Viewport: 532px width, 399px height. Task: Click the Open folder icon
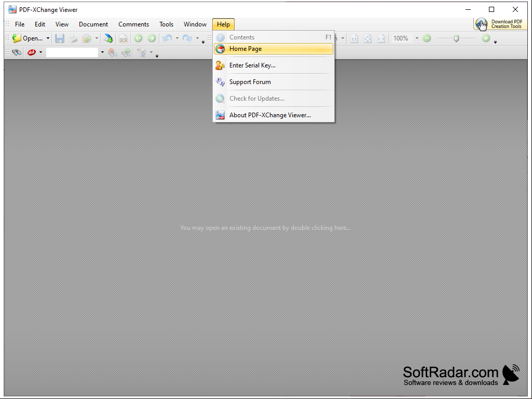[x=17, y=38]
